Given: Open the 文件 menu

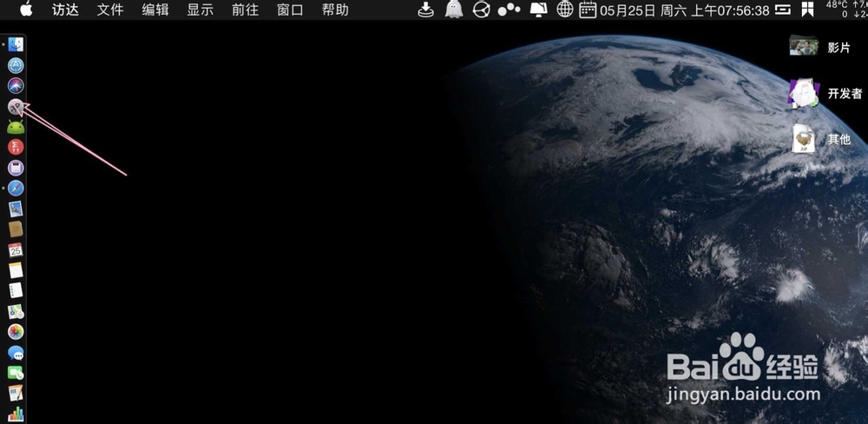Looking at the screenshot, I should (x=110, y=10).
